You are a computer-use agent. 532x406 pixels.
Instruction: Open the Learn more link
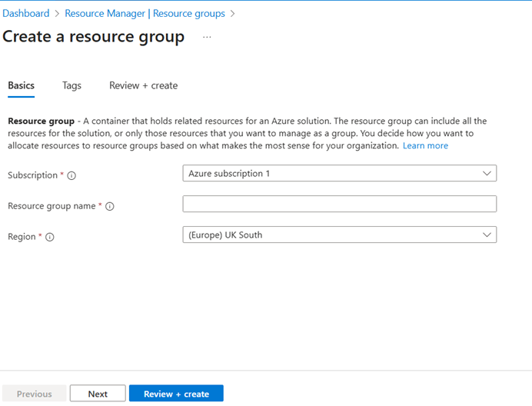(x=425, y=145)
